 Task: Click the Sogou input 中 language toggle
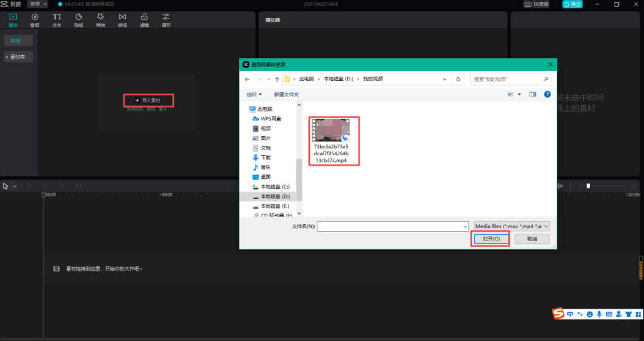pos(570,314)
